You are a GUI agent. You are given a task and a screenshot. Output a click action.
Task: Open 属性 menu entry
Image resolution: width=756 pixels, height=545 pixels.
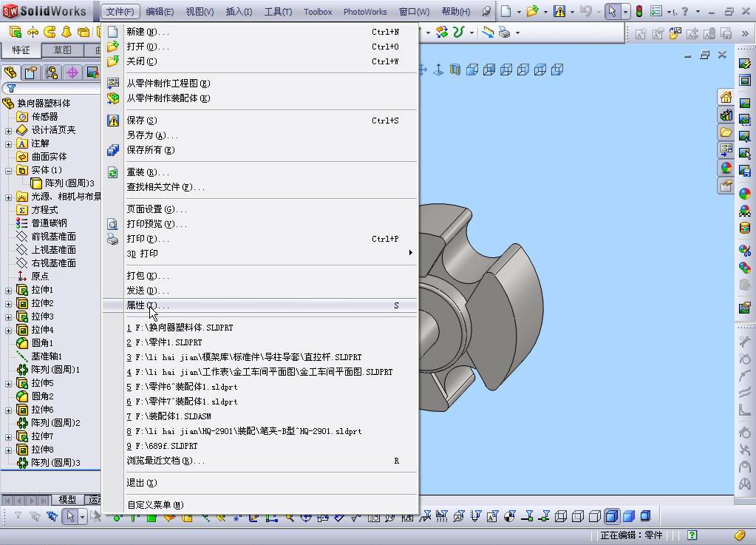click(x=260, y=305)
